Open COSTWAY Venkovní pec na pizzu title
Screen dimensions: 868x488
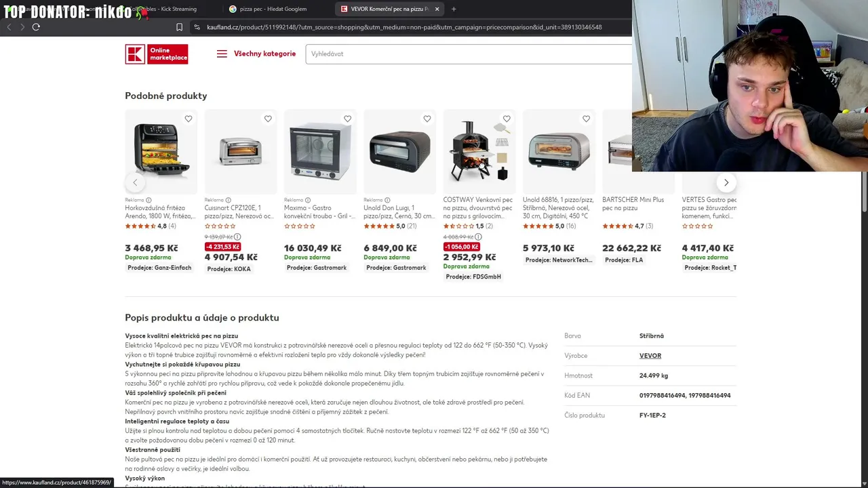tap(479, 208)
